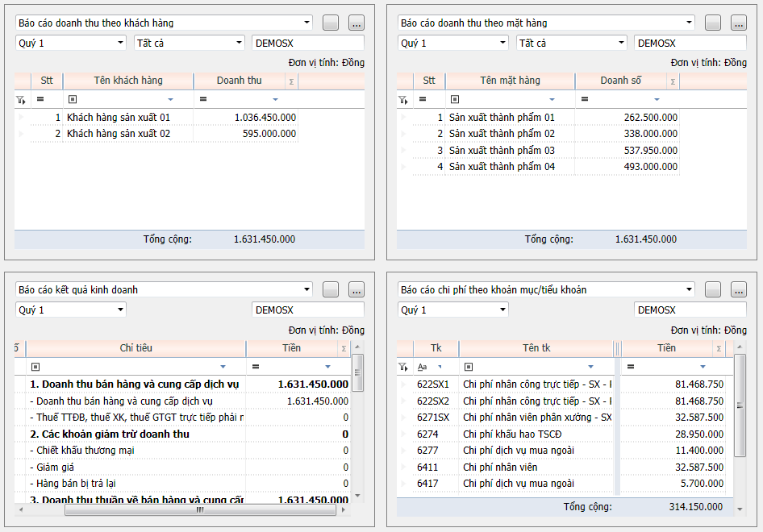
Task: Expand 'Báo cáo chi phí theo khoản mục/tiểu khoản' dropdown
Action: coord(688,289)
